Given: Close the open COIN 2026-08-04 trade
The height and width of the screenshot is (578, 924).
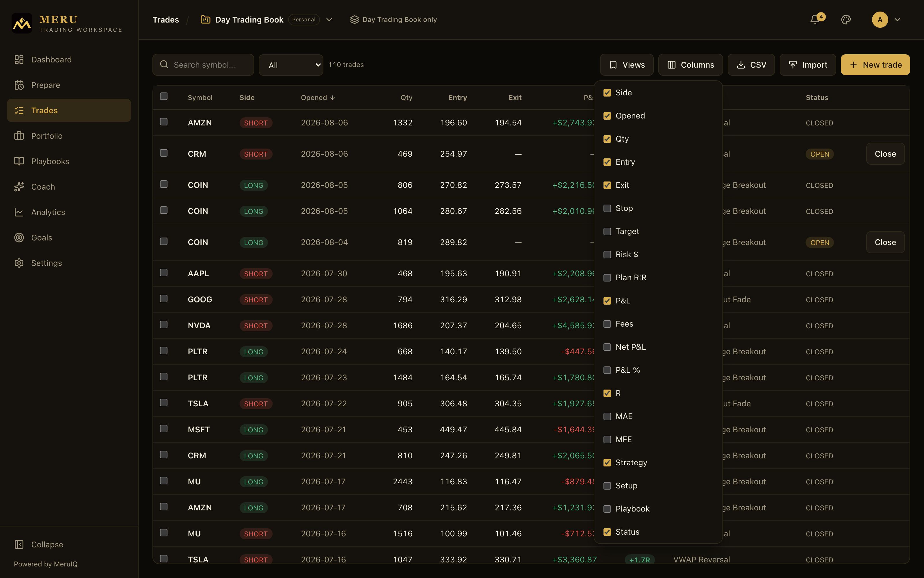Looking at the screenshot, I should pyautogui.click(x=885, y=242).
